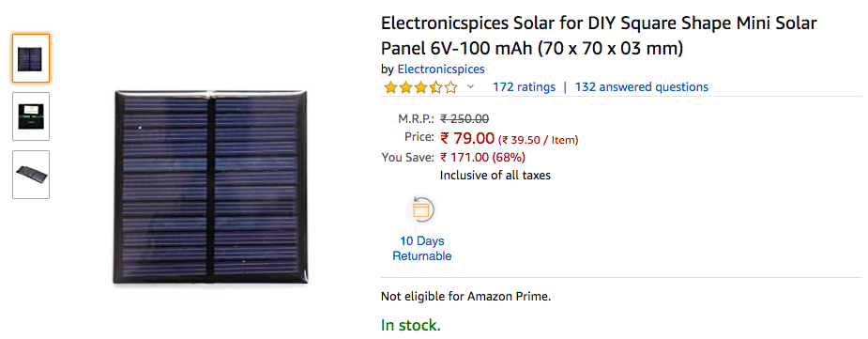Click the green In stock status text
Image resolution: width=868 pixels, height=339 pixels.
411,325
